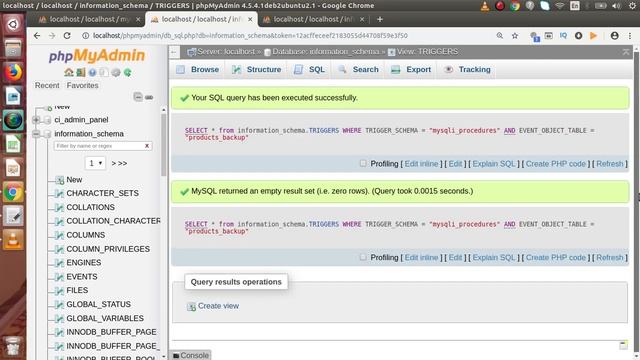Viewport: 640px width, 360px height.
Task: Open the COLUMNS table
Action: [x=86, y=235]
